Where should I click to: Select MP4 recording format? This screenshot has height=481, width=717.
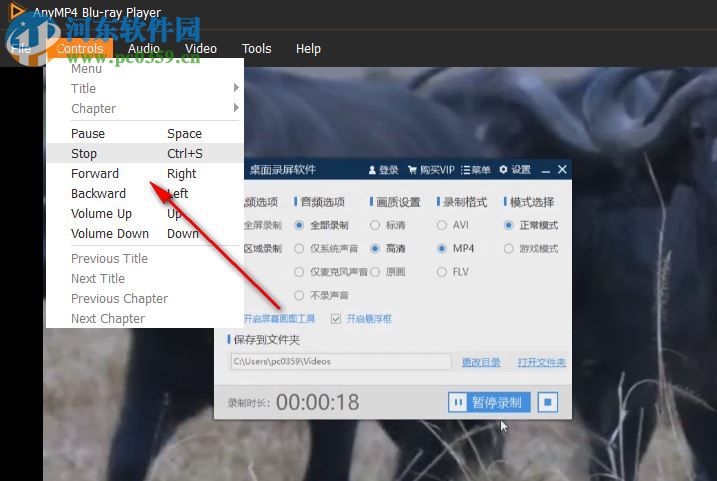pyautogui.click(x=442, y=249)
